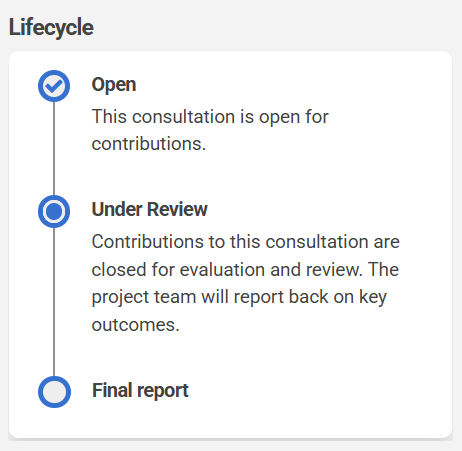Click the word 'outcomes.' in the review description

135,325
